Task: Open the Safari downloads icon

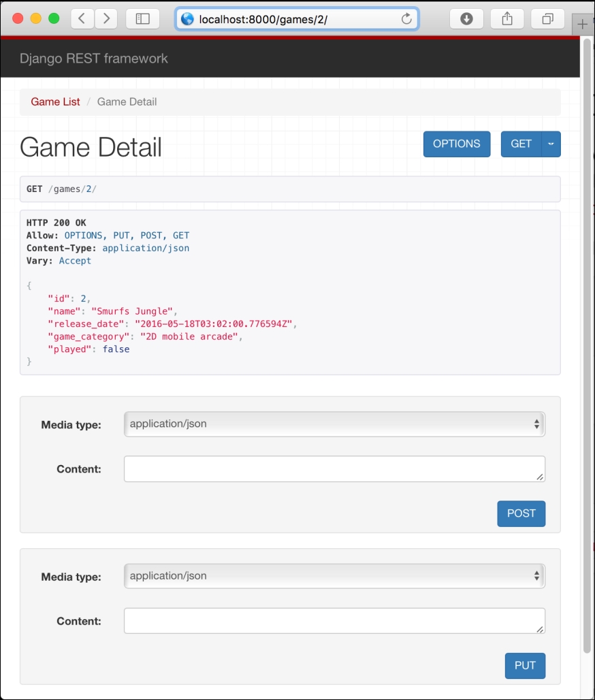Action: pos(466,19)
